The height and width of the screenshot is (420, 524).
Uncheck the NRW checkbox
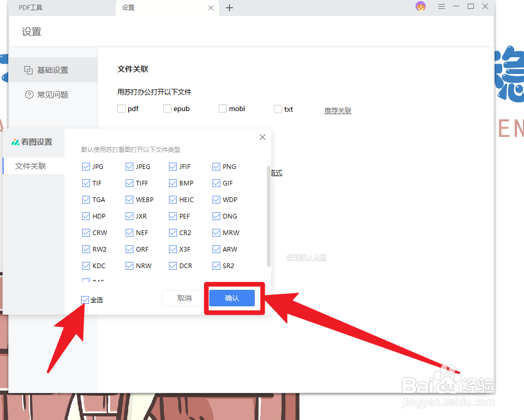pyautogui.click(x=129, y=266)
